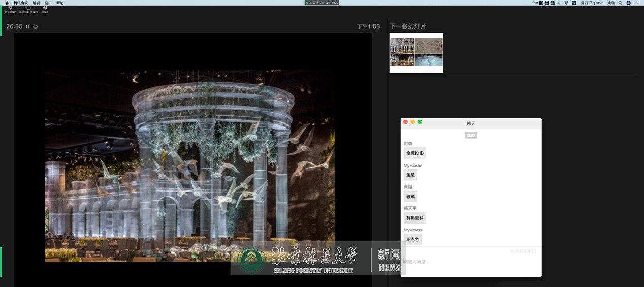Open the 腾讯会议 menu
This screenshot has width=644, height=287.
[21, 3]
